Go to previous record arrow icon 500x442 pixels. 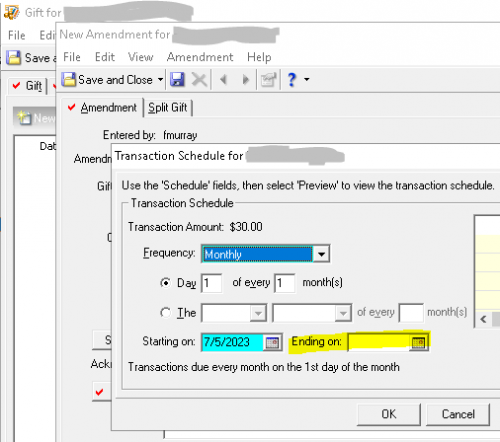pos(223,80)
